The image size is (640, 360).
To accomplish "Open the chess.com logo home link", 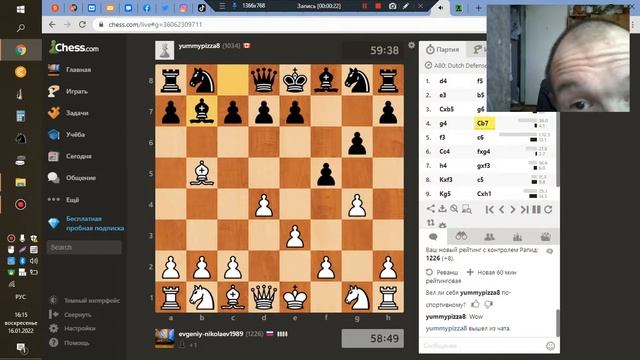I will click(74, 47).
